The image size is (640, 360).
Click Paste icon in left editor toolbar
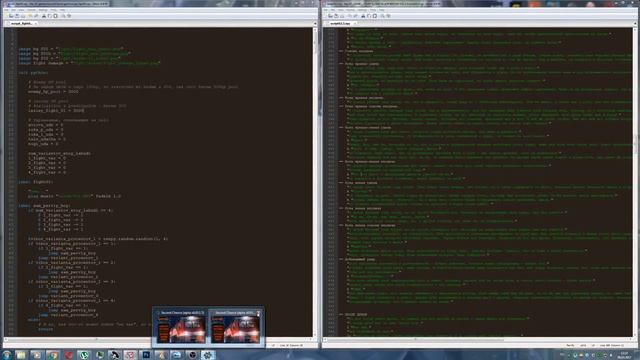tap(55, 16)
